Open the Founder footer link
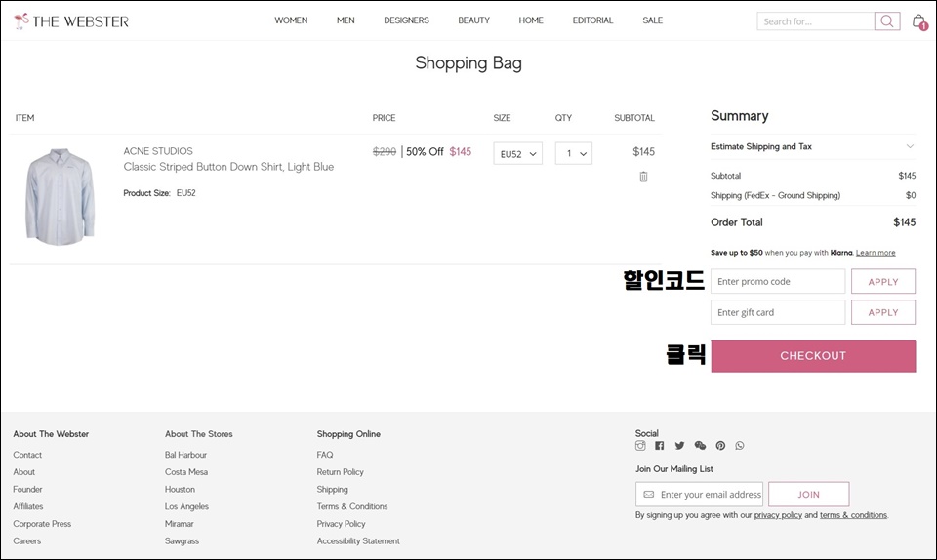The image size is (937, 560). point(27,489)
